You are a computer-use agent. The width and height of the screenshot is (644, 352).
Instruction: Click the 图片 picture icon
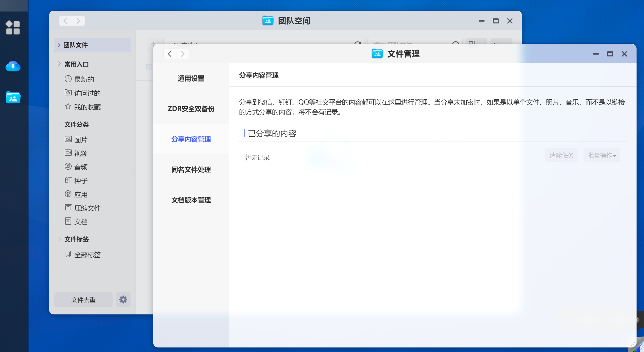coord(68,139)
